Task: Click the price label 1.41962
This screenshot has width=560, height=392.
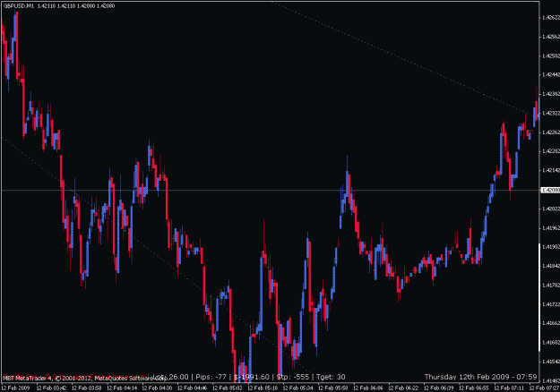Action: [551, 228]
